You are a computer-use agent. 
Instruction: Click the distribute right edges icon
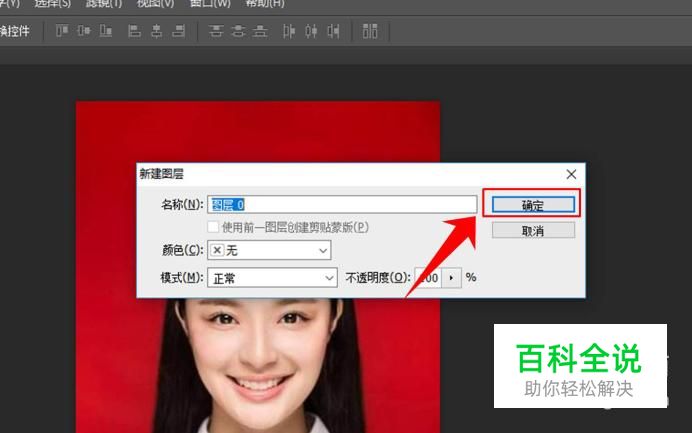334,31
